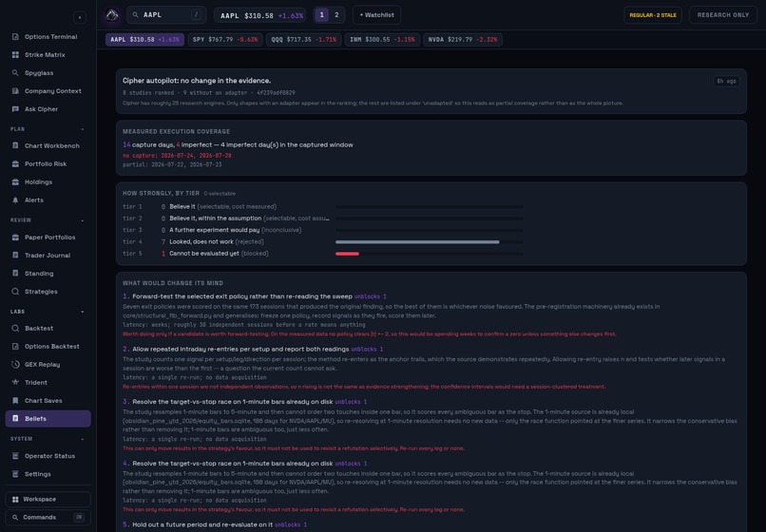The width and height of the screenshot is (766, 532).
Task: Click the Trident icon
Action: click(x=15, y=383)
